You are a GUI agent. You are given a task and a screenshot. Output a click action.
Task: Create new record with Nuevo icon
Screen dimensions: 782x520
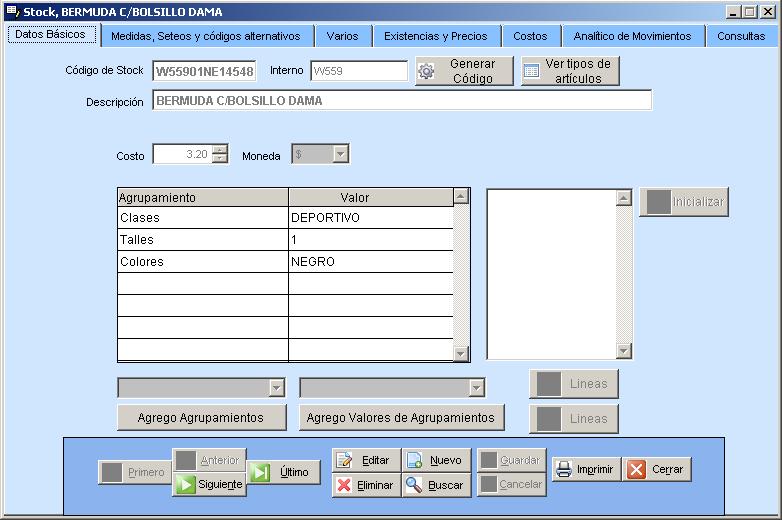tap(415, 460)
